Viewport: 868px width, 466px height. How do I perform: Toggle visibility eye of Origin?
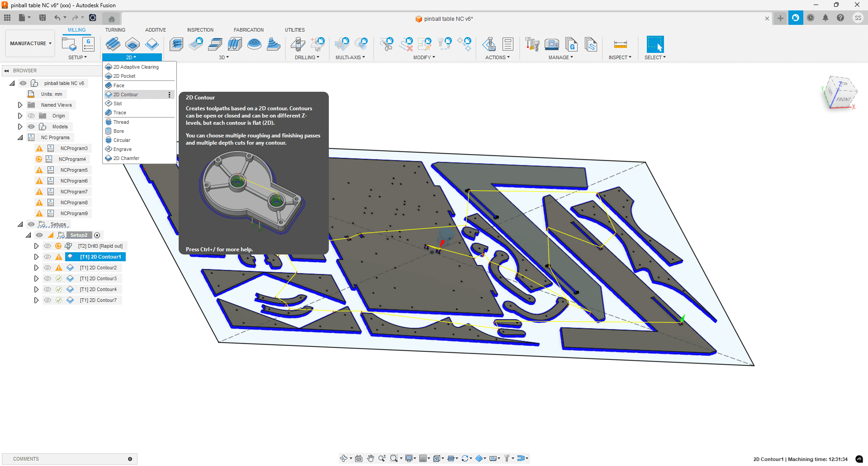[x=31, y=116]
